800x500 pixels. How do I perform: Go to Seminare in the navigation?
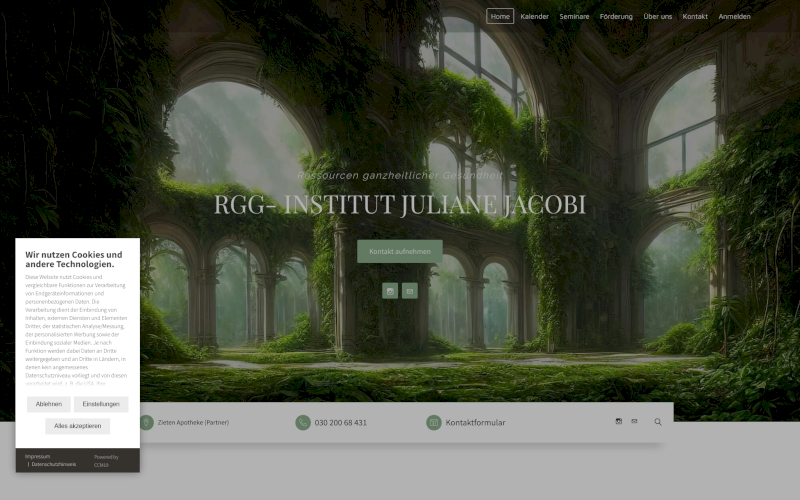[x=574, y=16]
